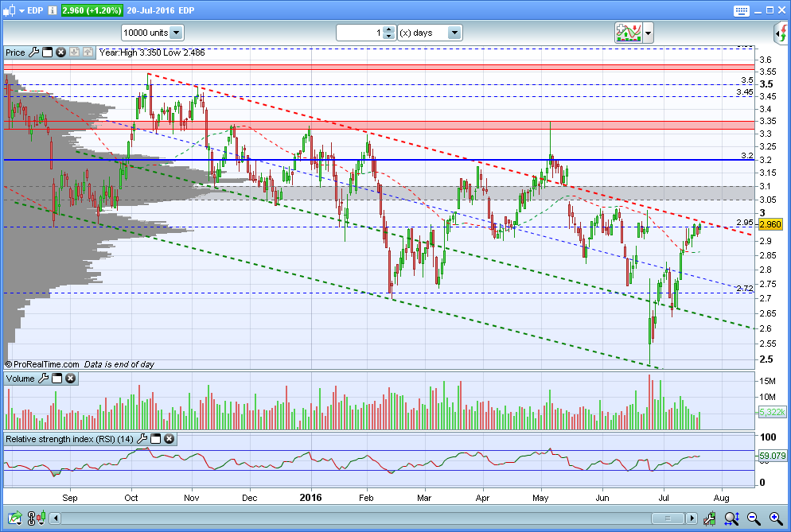Move the Price panel down
This screenshot has width=791, height=532.
point(74,52)
